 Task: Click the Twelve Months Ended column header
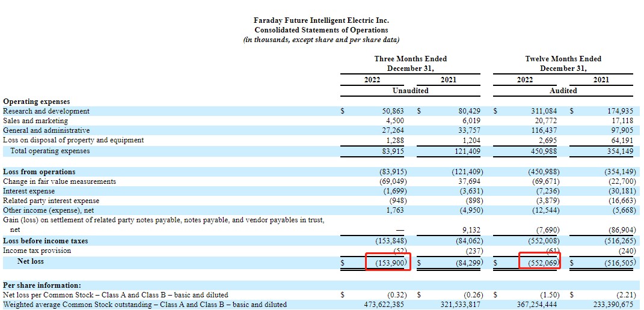tap(563, 59)
